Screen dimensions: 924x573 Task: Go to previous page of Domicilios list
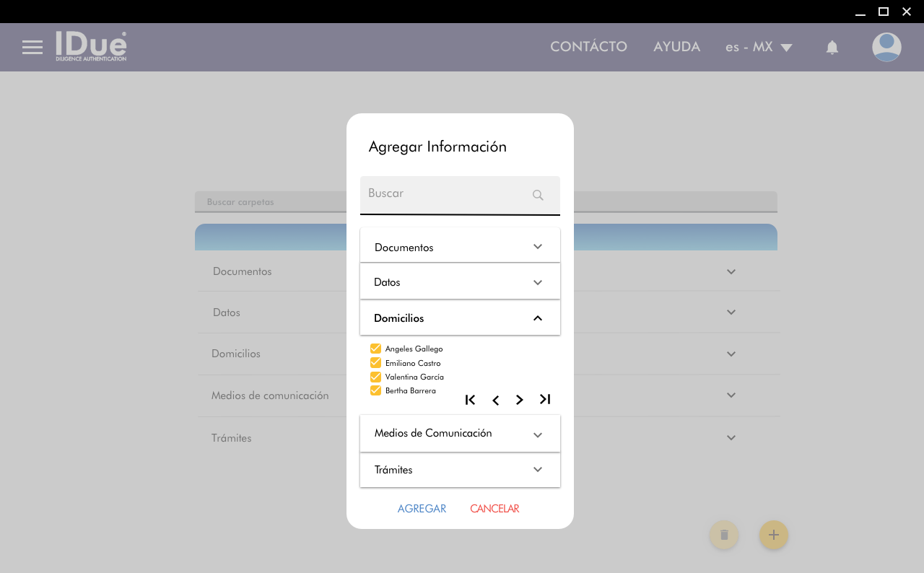[495, 400]
